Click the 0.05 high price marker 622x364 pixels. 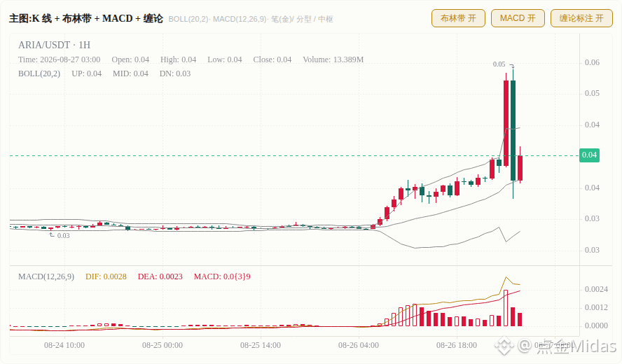click(x=499, y=64)
